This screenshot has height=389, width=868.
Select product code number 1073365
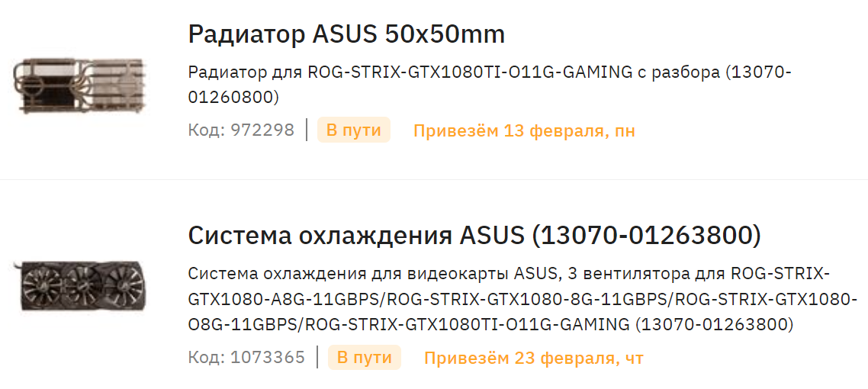point(268,357)
